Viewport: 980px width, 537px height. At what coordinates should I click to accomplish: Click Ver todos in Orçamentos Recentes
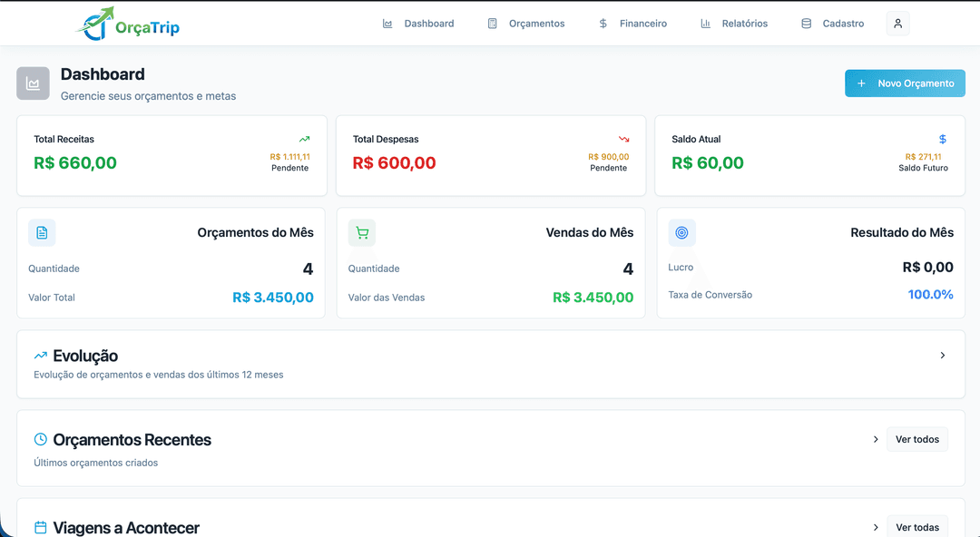tap(917, 440)
